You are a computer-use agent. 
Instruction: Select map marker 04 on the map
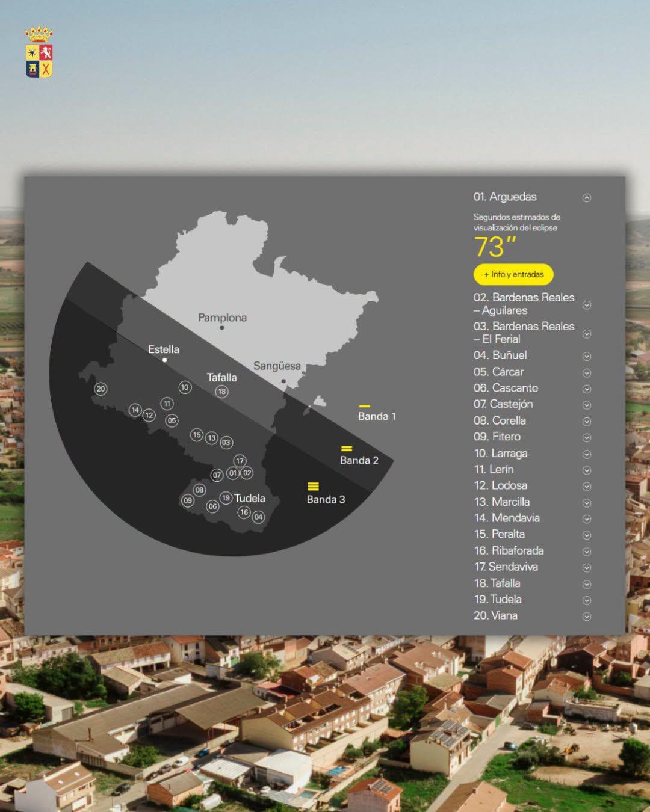[258, 517]
